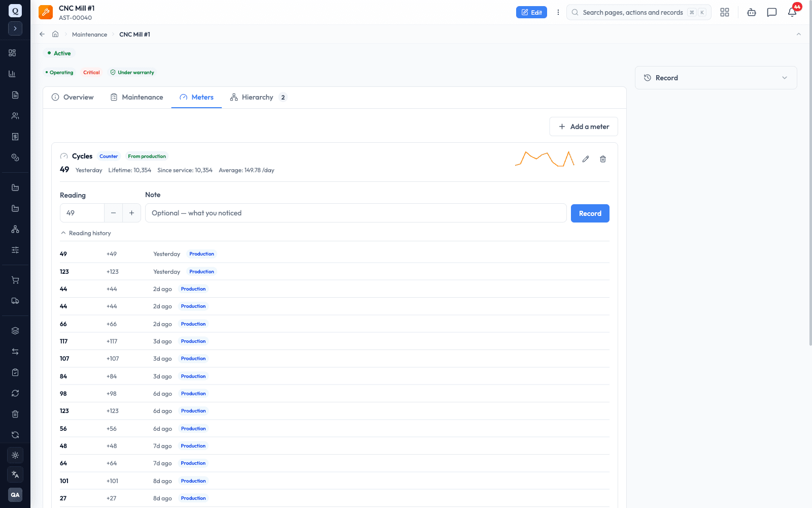Image resolution: width=812 pixels, height=508 pixels.
Task: Click the blue Edit button
Action: tap(531, 12)
